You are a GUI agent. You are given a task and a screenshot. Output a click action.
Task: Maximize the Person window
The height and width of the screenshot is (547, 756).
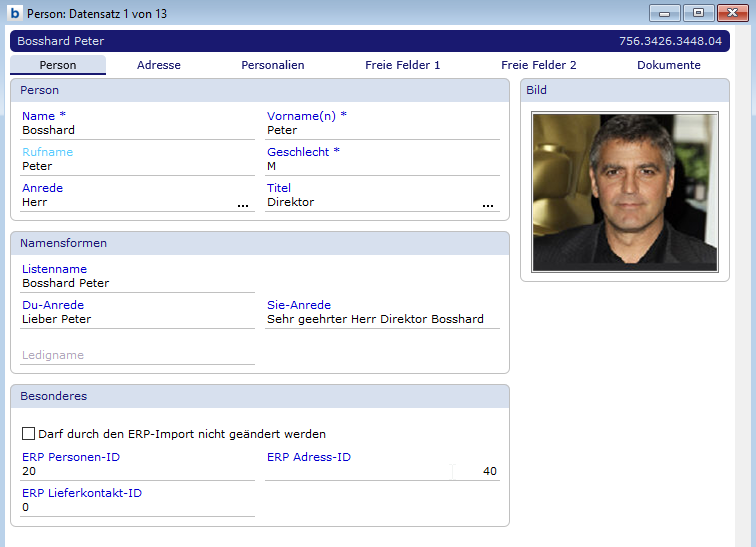698,13
